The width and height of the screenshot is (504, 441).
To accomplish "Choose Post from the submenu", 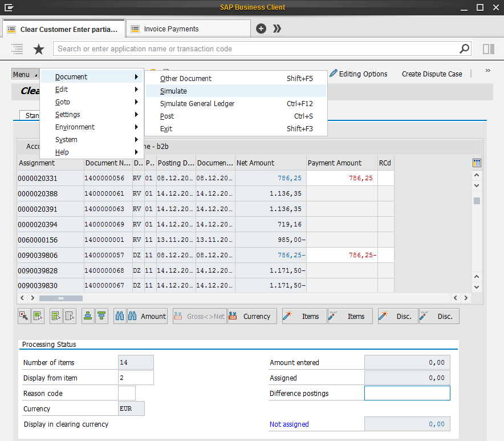I will tap(236, 116).
